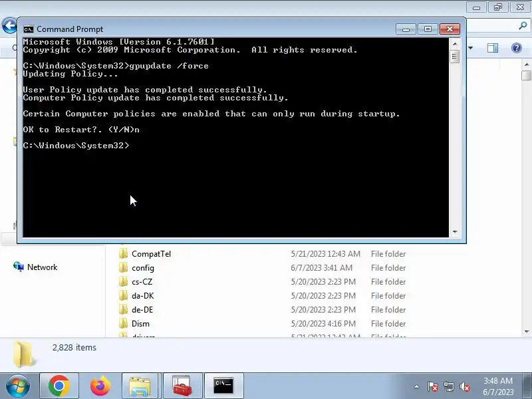Select the Dism folder
The height and width of the screenshot is (399, 532).
(140, 323)
